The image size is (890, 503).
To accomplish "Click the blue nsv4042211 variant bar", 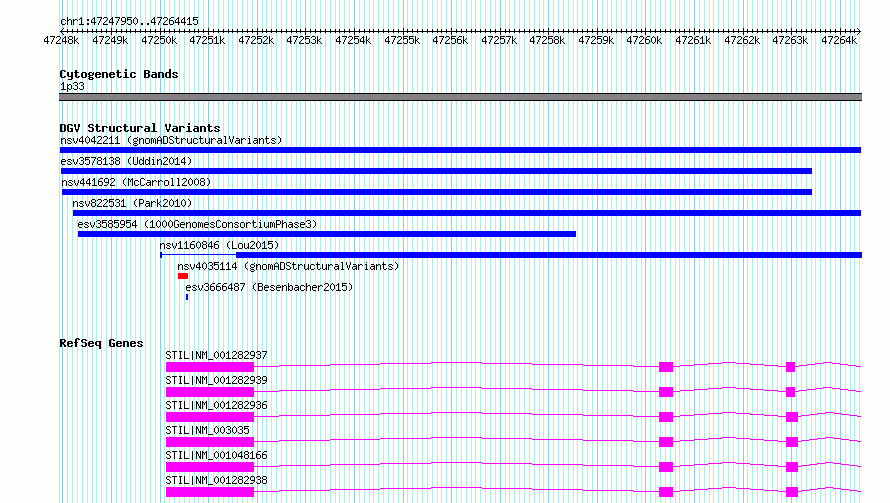I will (x=460, y=150).
